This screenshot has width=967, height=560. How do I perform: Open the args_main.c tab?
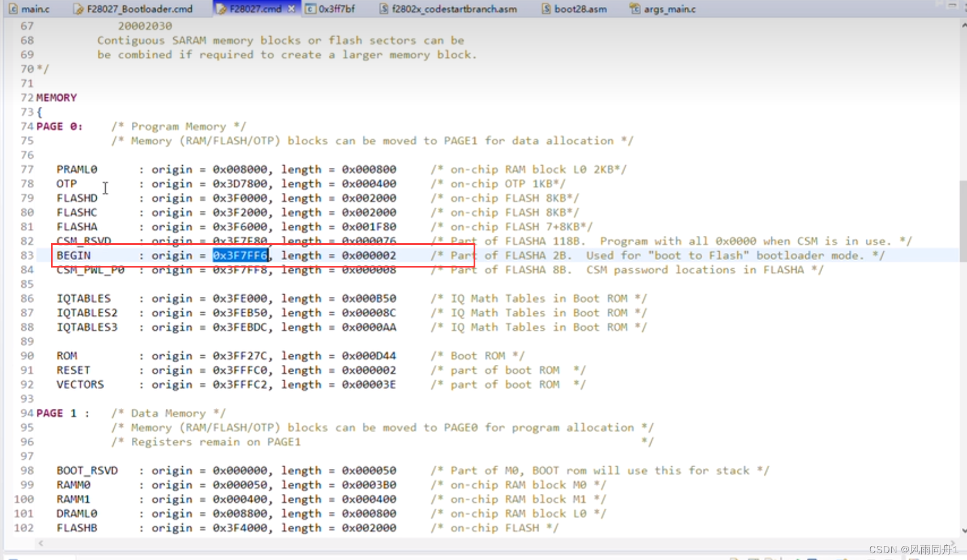coord(663,8)
